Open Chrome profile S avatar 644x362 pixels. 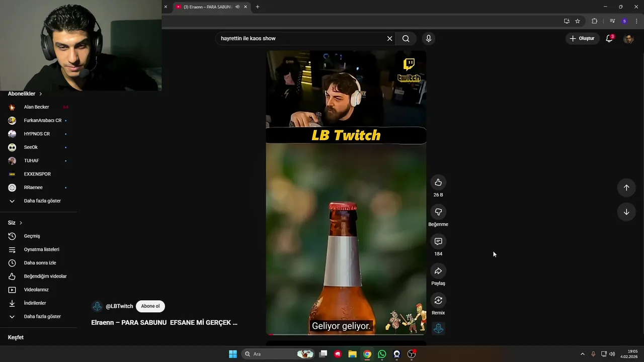pos(624,21)
